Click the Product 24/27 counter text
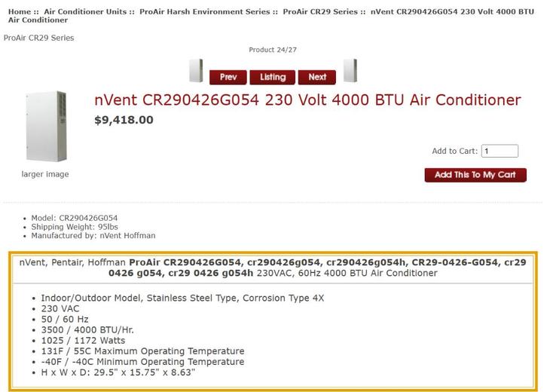547x392 pixels. (x=273, y=50)
